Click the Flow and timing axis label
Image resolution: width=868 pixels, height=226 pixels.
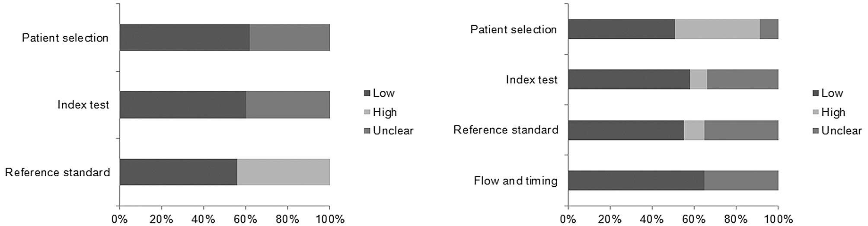[x=515, y=181]
